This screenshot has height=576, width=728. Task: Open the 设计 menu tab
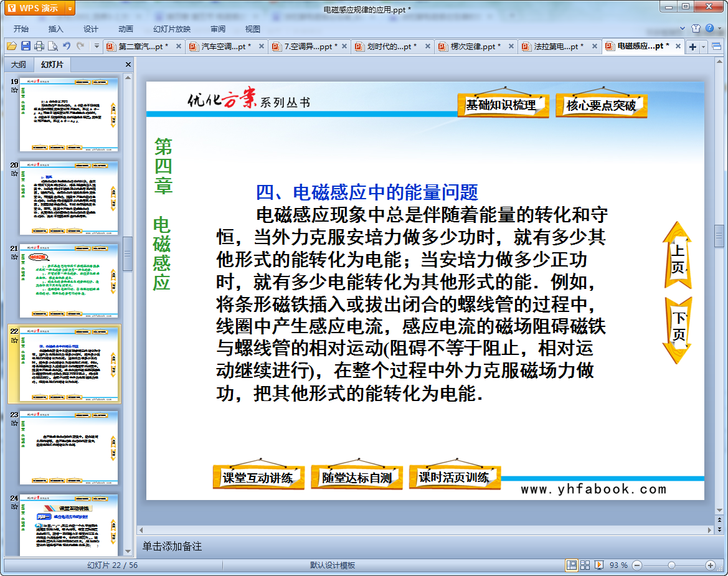click(90, 29)
